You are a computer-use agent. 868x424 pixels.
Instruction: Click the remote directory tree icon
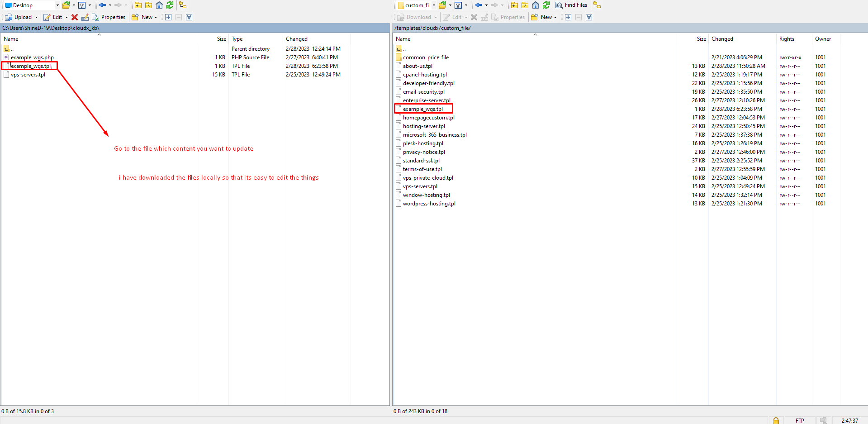[597, 5]
